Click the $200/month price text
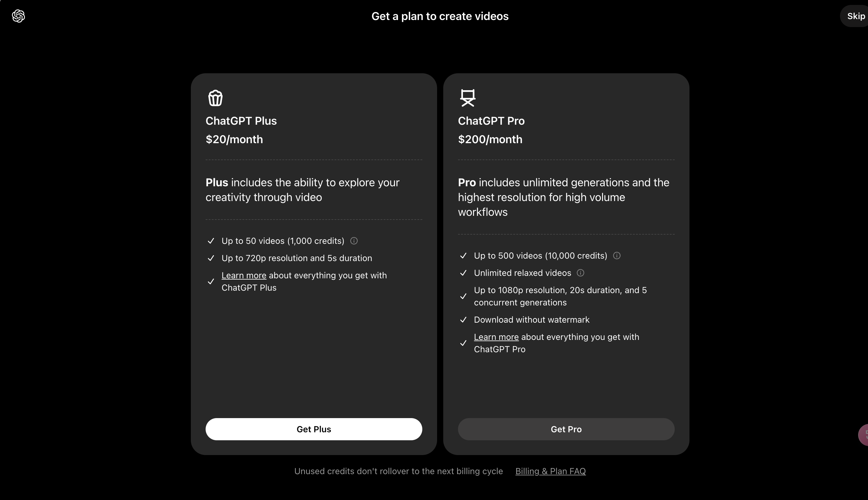 tap(490, 139)
